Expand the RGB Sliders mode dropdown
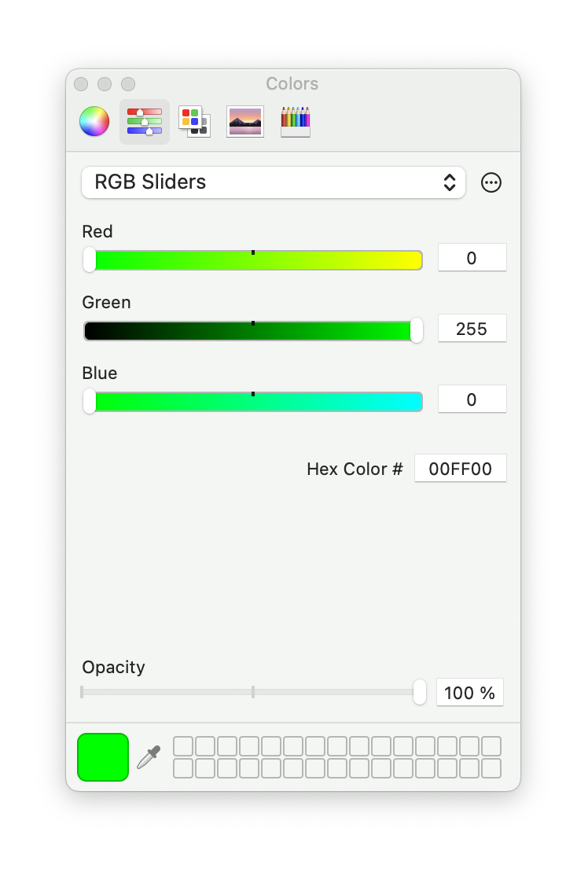Viewport: 588px width, 876px height. [274, 182]
